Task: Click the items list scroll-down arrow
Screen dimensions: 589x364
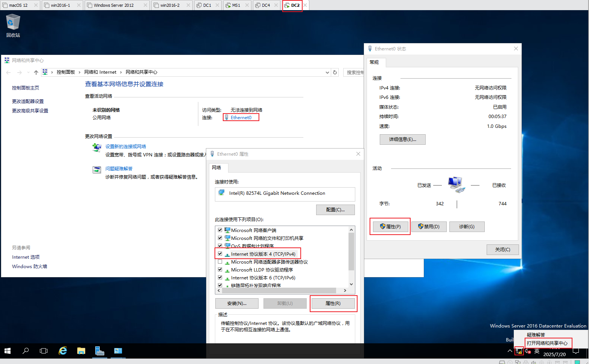Action: point(351,284)
